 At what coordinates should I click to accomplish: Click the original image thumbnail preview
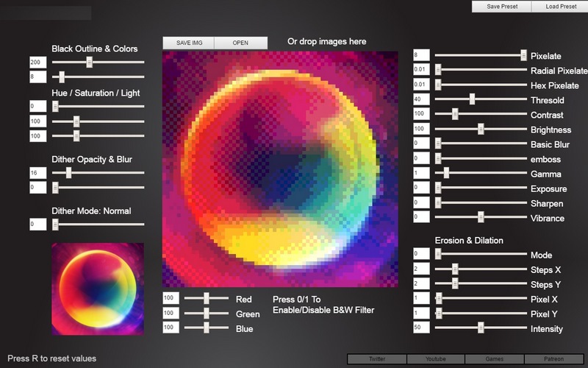click(x=98, y=289)
